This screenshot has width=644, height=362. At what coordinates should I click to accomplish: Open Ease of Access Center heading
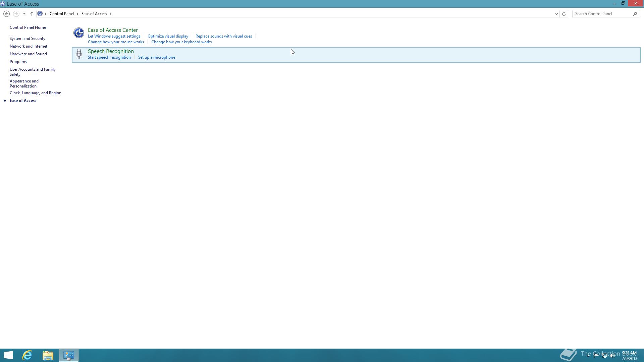tap(113, 30)
